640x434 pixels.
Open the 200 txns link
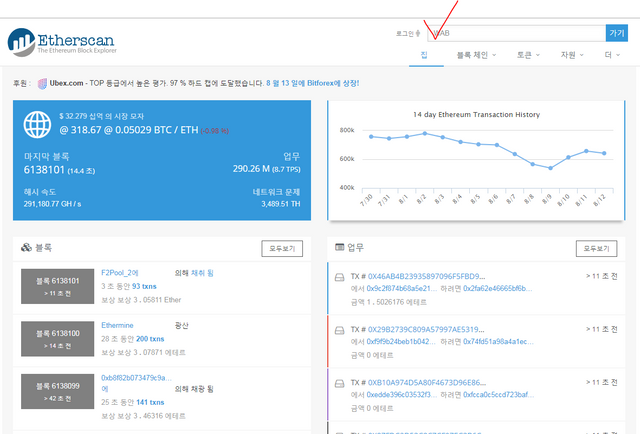[x=150, y=339]
